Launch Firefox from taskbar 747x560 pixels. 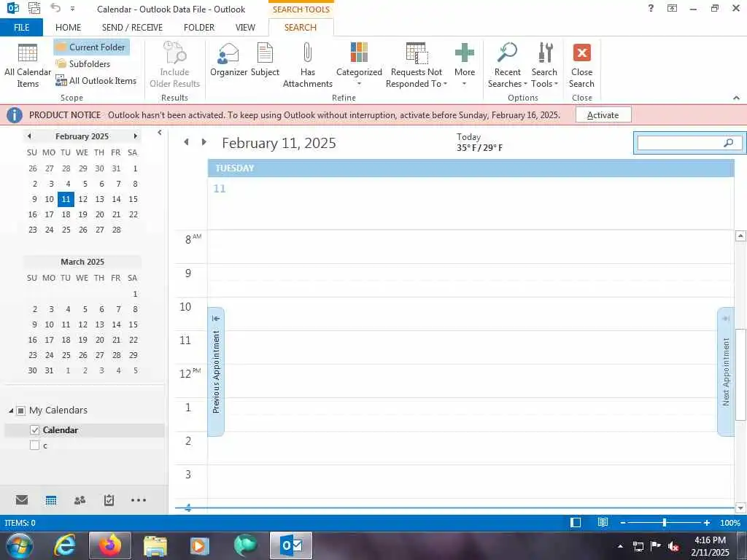pyautogui.click(x=110, y=545)
